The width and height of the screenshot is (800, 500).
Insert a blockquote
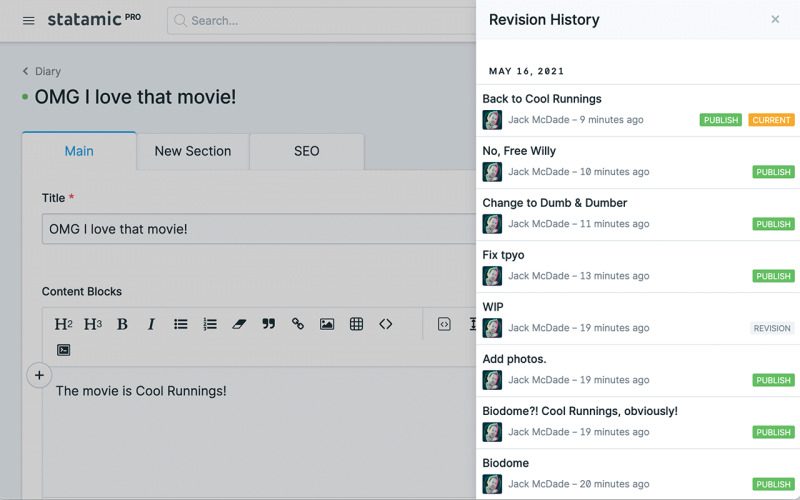pos(268,324)
